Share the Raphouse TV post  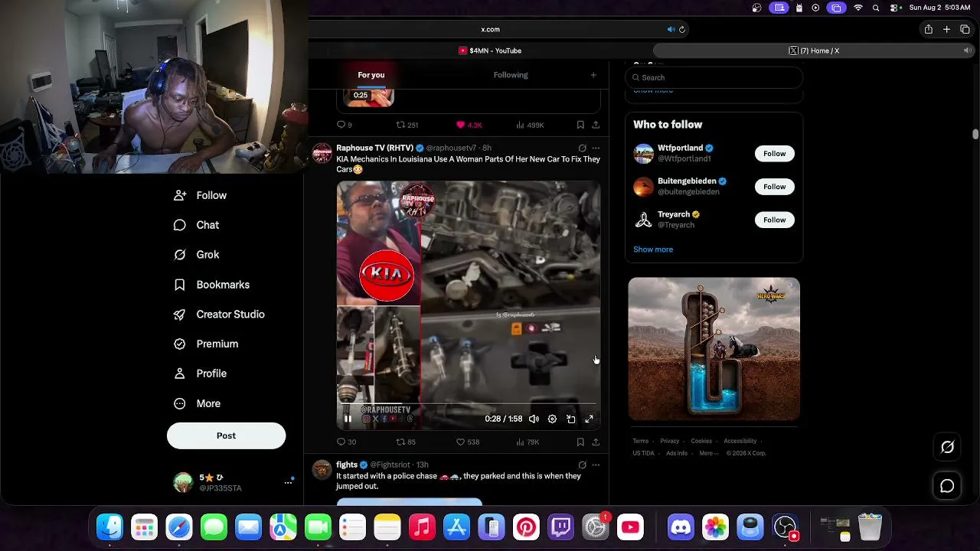click(x=596, y=442)
